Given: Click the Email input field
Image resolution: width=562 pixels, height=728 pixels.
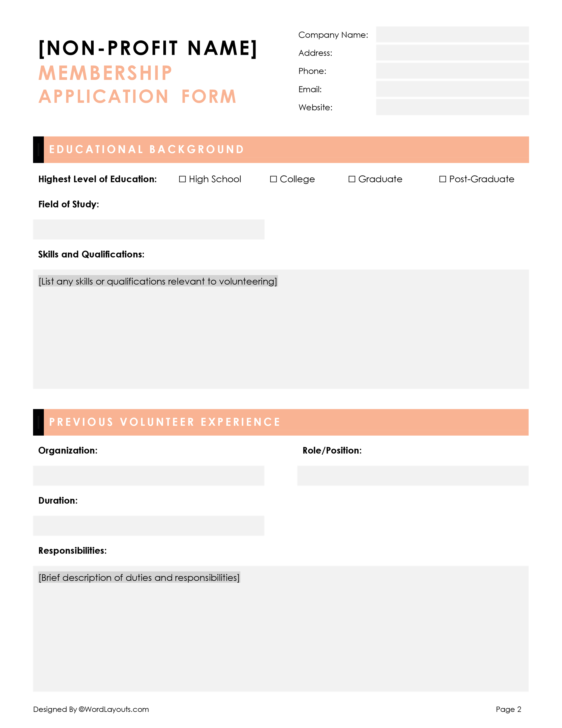Looking at the screenshot, I should [x=452, y=89].
